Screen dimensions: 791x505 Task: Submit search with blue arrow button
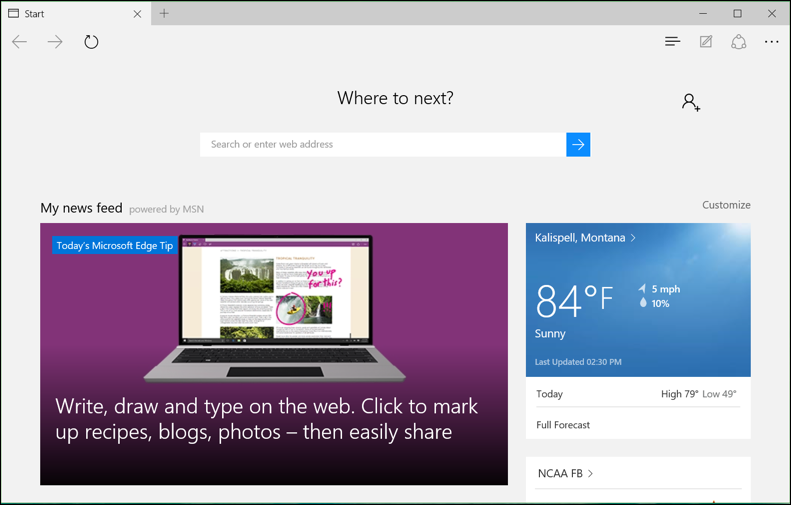click(x=578, y=145)
